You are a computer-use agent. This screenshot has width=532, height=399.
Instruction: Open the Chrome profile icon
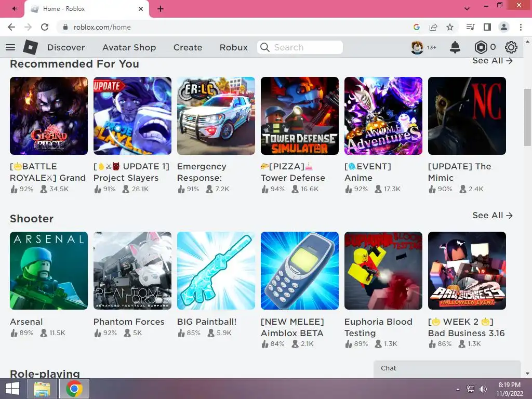coord(504,27)
